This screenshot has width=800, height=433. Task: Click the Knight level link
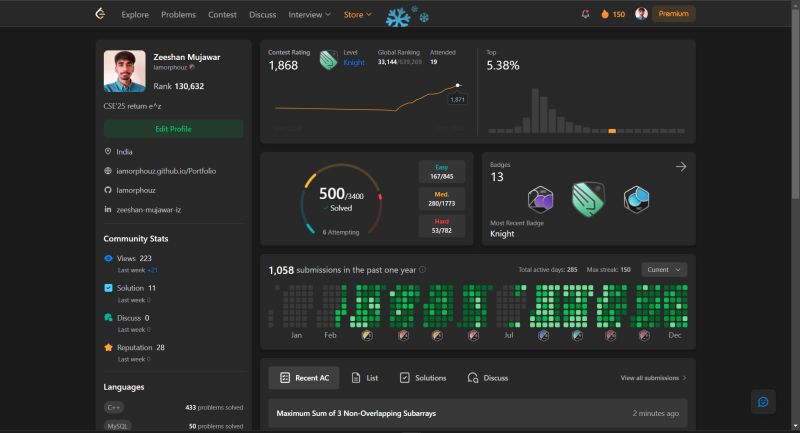click(x=354, y=62)
